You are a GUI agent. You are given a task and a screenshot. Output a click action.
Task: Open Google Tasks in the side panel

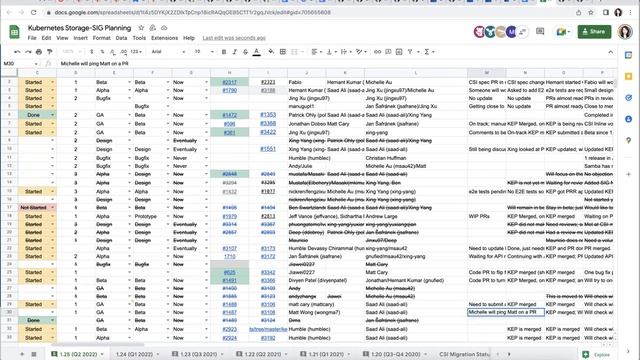tap(629, 98)
